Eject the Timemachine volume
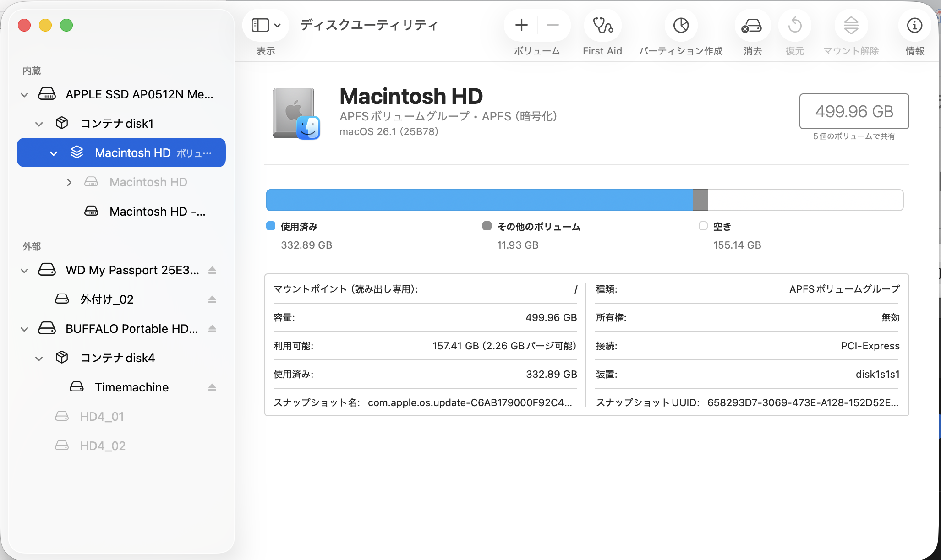 tap(212, 387)
